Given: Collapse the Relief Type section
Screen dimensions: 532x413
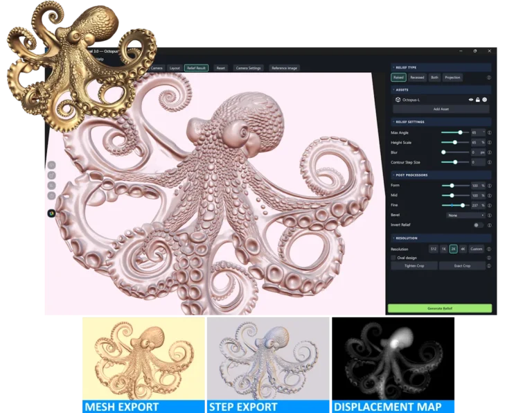Looking at the screenshot, I should [393, 67].
